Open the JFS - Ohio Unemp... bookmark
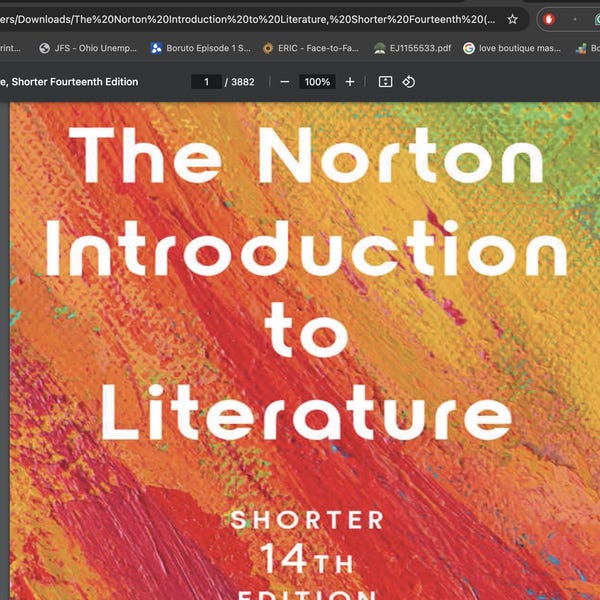 click(88, 48)
